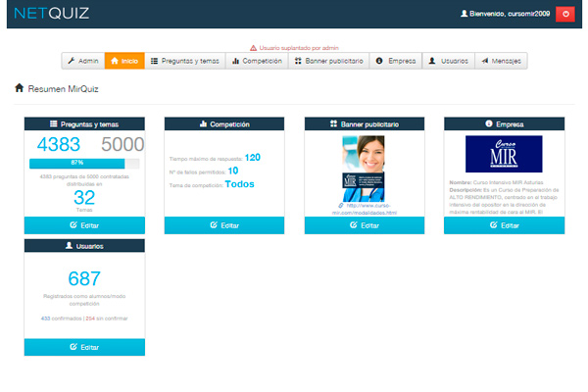This screenshot has height=392, width=588.
Task: Click the list icon in Preguntas y temas card header
Action: pos(54,123)
